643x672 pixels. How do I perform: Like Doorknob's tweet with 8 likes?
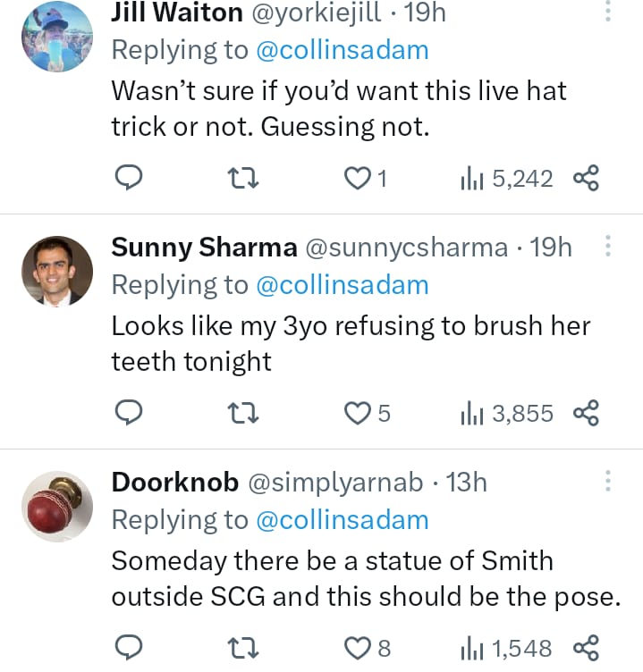click(x=359, y=646)
